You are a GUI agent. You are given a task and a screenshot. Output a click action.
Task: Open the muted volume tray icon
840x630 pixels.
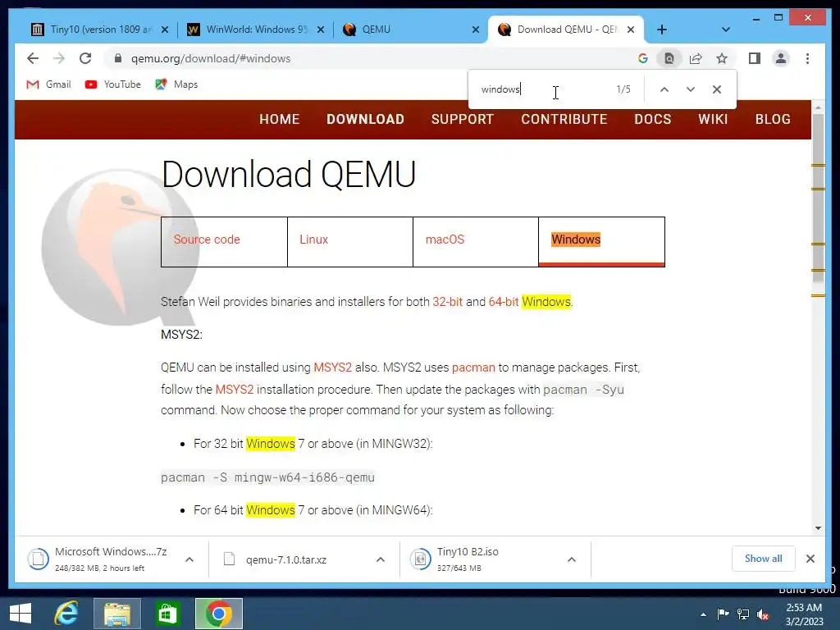coord(762,614)
